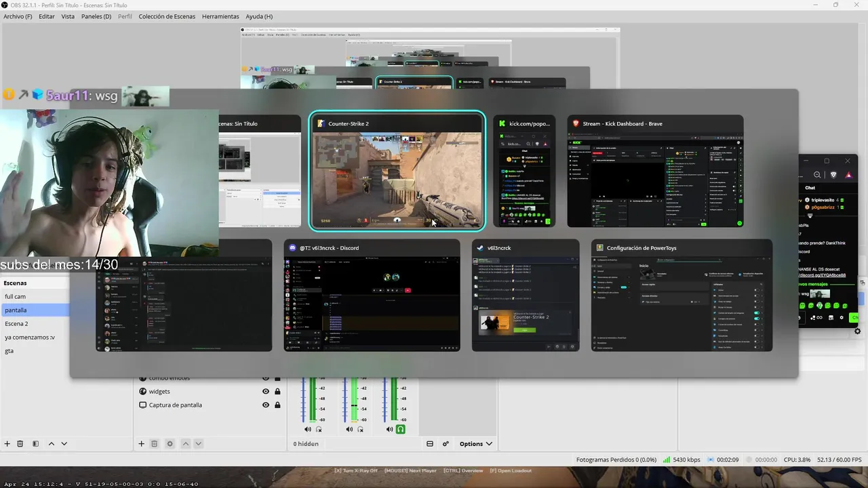Screen dimensions: 868x488
Task: Unlock the combo emotes source
Action: (x=277, y=378)
